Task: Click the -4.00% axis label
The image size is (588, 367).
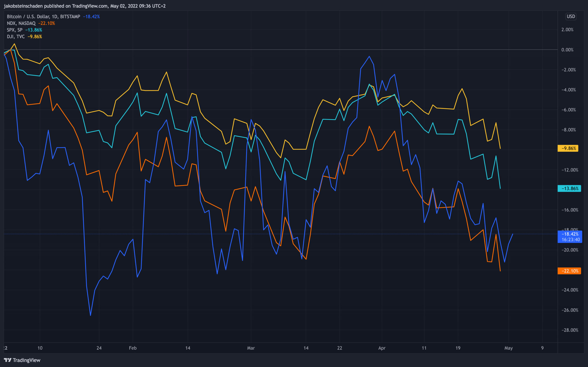Action: [x=569, y=90]
